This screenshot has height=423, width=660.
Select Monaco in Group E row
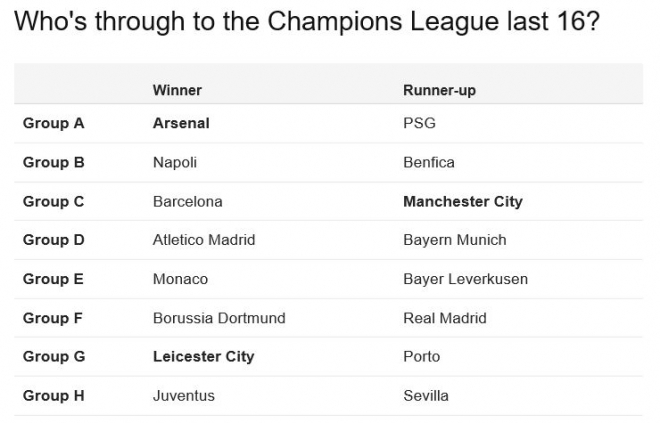click(x=180, y=279)
